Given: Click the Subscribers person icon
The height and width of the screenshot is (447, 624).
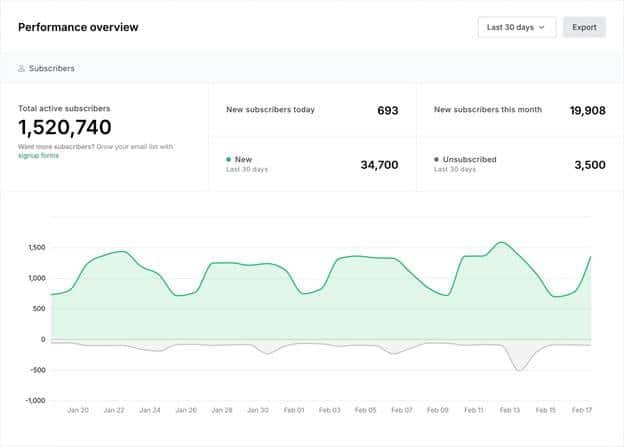Looking at the screenshot, I should 22,69.
